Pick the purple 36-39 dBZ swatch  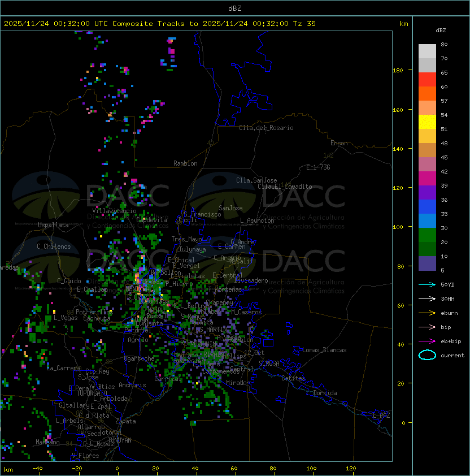coord(427,192)
